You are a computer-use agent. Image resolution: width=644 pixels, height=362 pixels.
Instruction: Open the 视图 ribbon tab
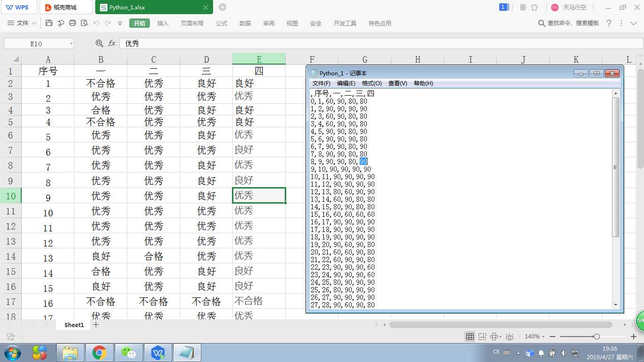point(292,23)
